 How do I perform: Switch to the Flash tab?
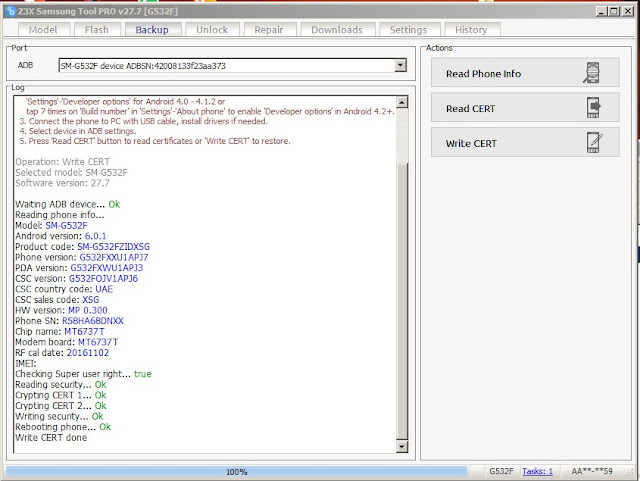pyautogui.click(x=97, y=30)
